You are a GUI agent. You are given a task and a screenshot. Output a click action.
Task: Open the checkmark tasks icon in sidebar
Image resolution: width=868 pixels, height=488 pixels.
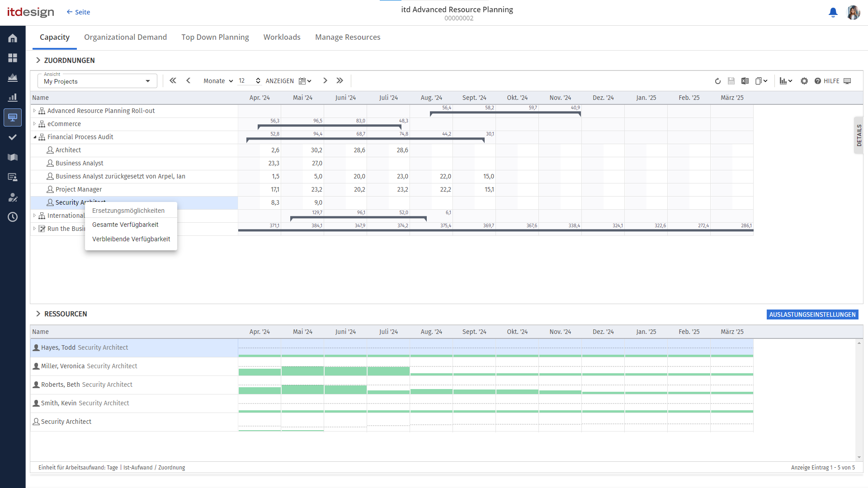(13, 137)
